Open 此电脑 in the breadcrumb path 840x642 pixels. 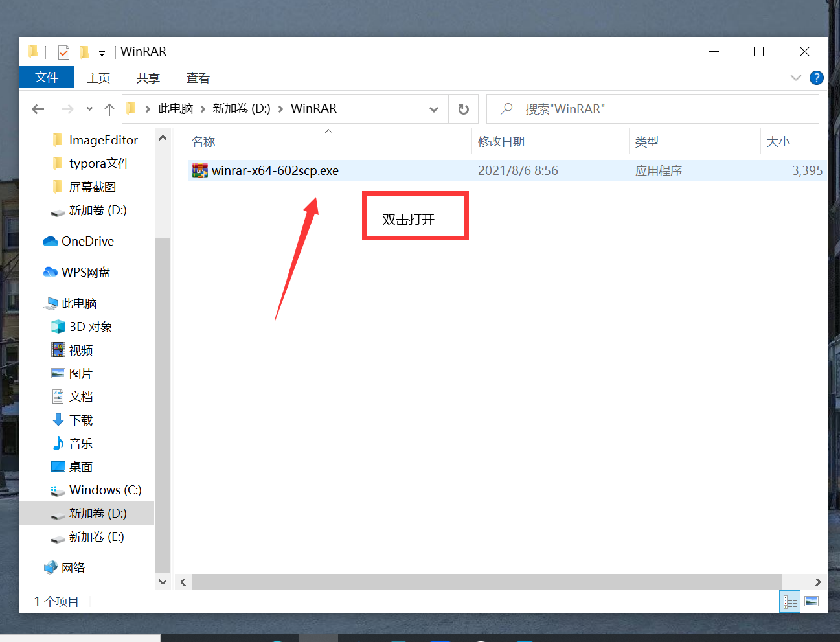175,109
